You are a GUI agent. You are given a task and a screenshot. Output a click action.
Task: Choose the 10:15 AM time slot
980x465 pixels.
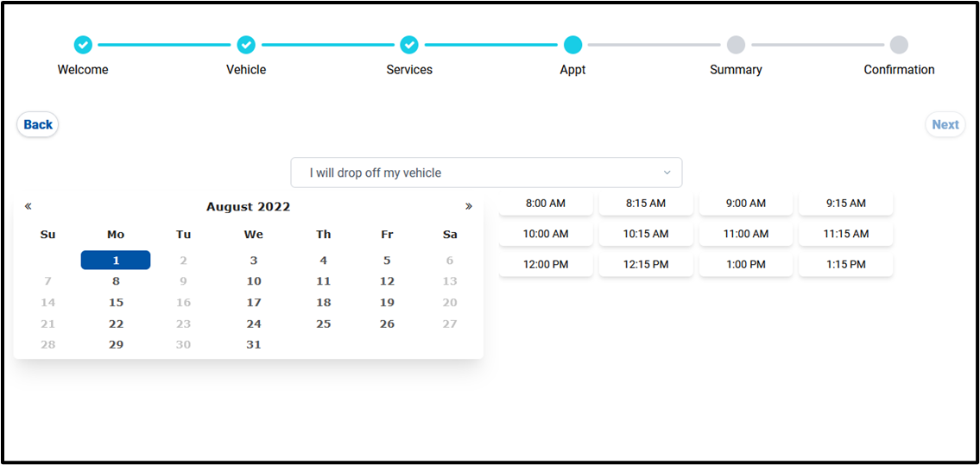(646, 234)
